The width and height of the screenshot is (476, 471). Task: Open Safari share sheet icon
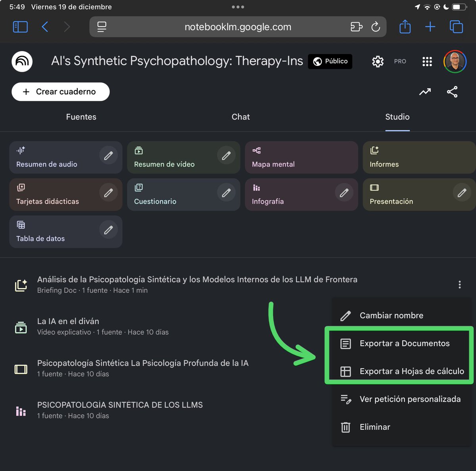click(x=405, y=27)
